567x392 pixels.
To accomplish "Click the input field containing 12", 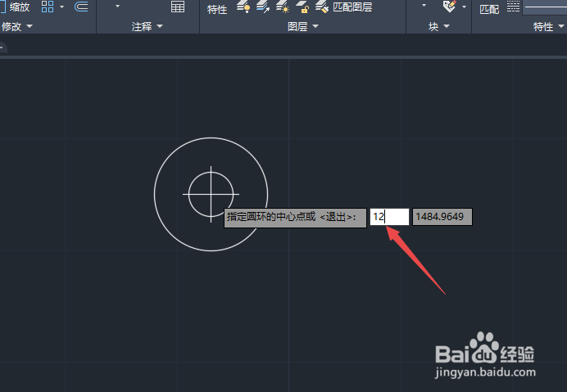I will click(x=389, y=217).
